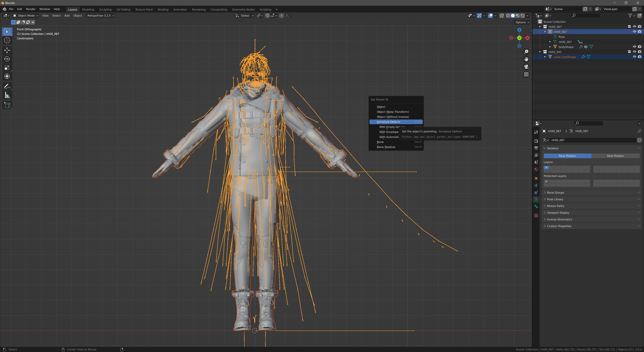Open Bone properties tab icon
Screen dimensions: 644x352
pos(536,207)
